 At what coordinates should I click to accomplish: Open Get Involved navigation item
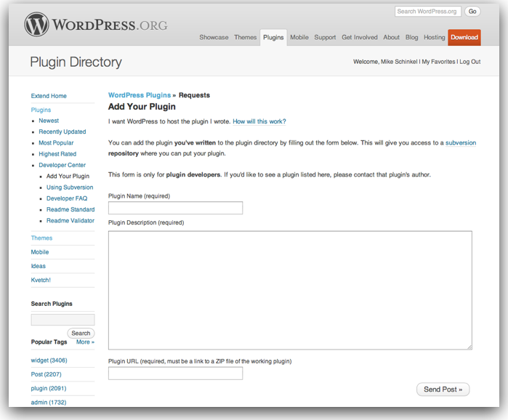tap(360, 37)
